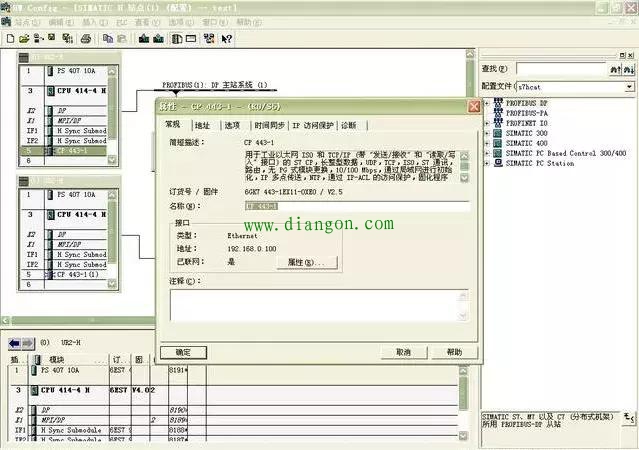Expand the SIMATIC 300 tree node
This screenshot has height=450, width=639.
[x=487, y=133]
